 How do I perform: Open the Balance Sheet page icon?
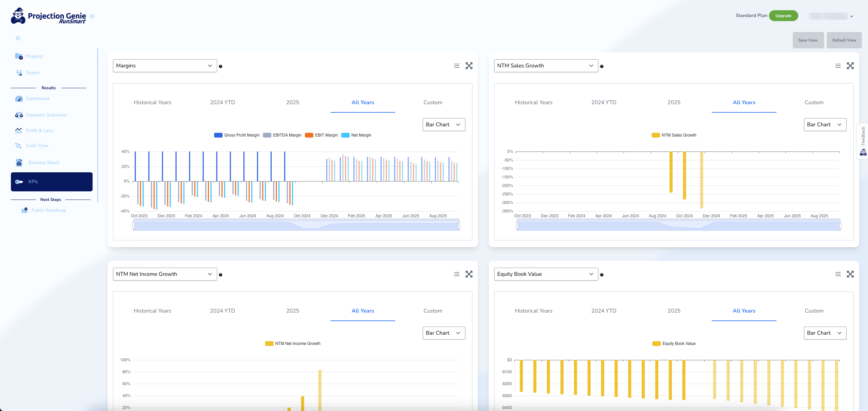(19, 163)
